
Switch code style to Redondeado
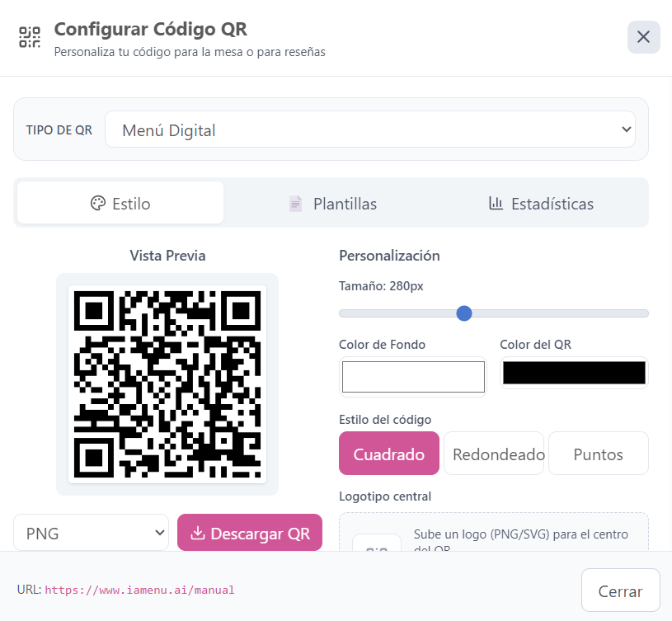[494, 454]
